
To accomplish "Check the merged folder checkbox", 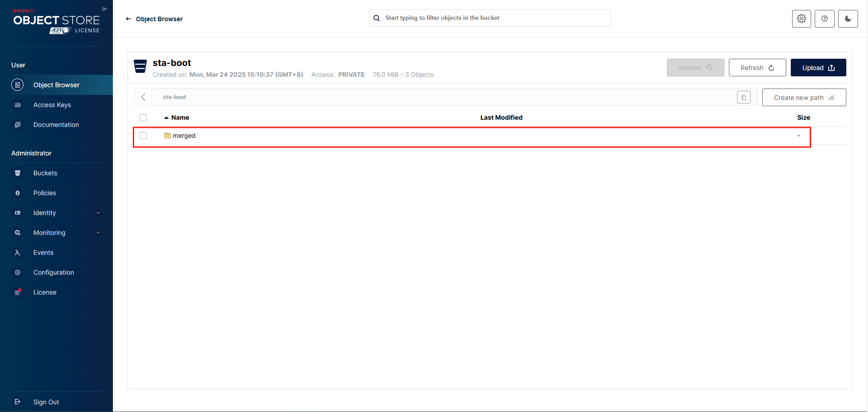I will pos(143,136).
